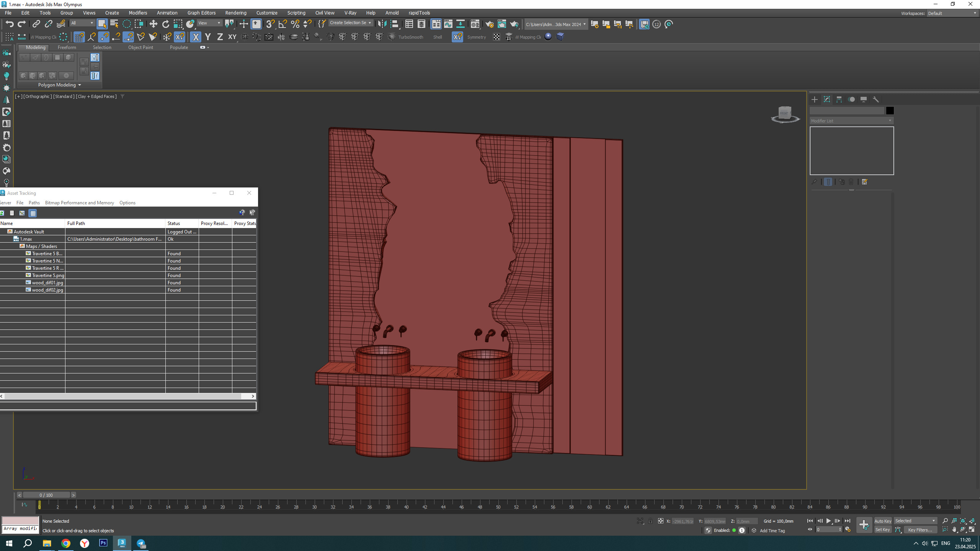Open the Asset Tracking Paths menu
The width and height of the screenshot is (980, 551).
click(x=34, y=203)
